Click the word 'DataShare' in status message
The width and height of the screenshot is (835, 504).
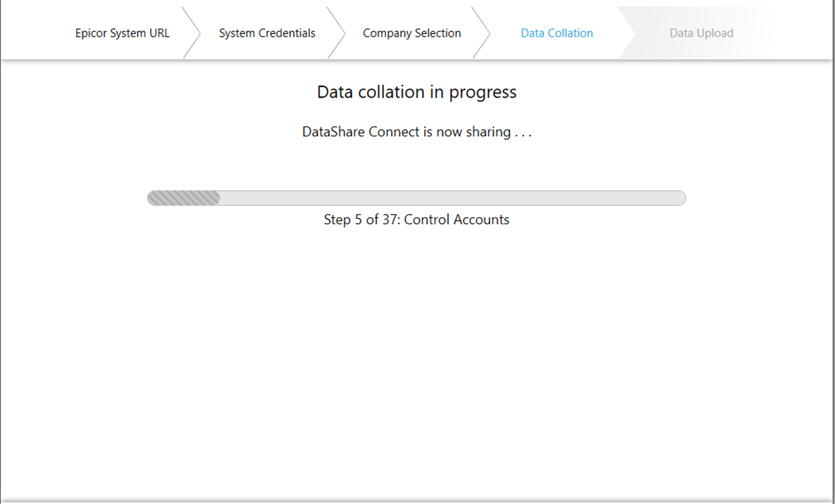(333, 132)
